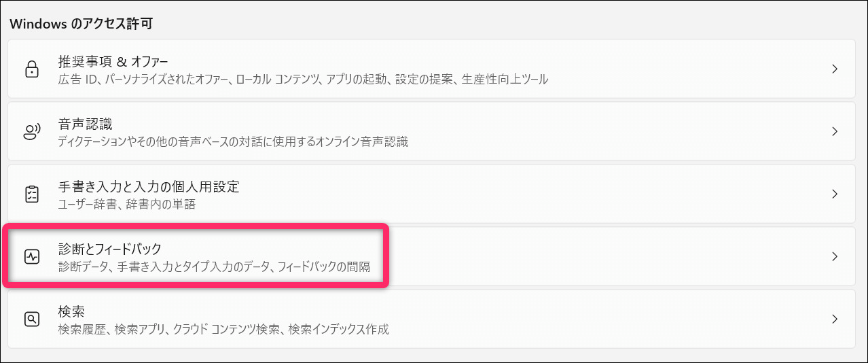Click the 検索履歴、検索アプリ description text

(223, 330)
